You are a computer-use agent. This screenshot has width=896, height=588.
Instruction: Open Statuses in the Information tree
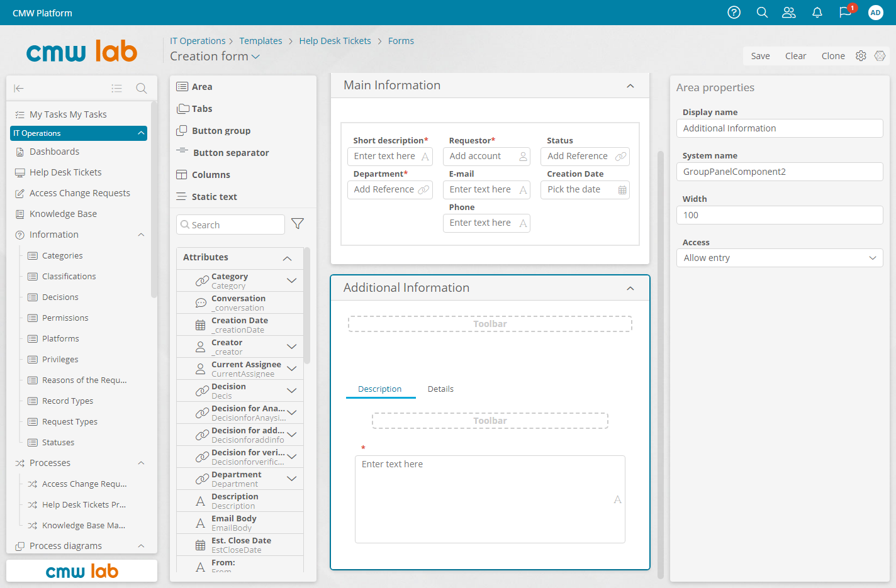[x=58, y=443]
